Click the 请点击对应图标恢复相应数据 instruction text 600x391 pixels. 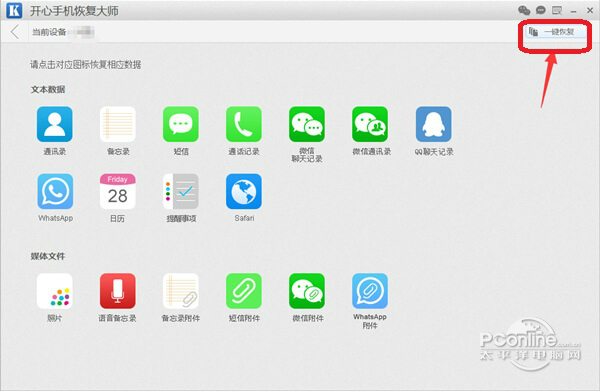[x=86, y=64]
